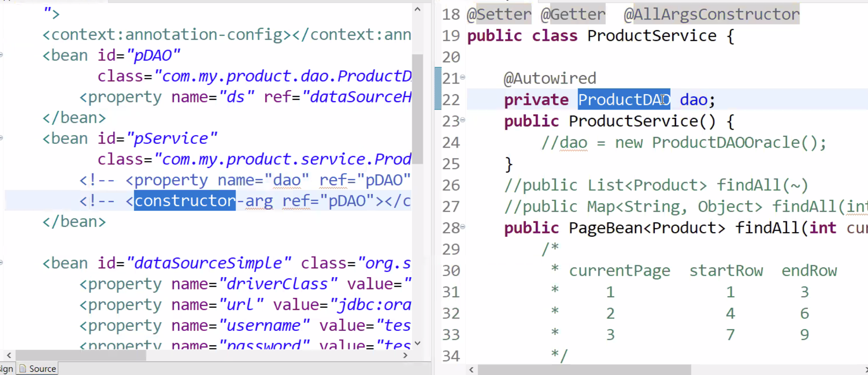Collapse the dataSourceSimple bean fold marker
The height and width of the screenshot is (375, 868).
click(x=1, y=263)
